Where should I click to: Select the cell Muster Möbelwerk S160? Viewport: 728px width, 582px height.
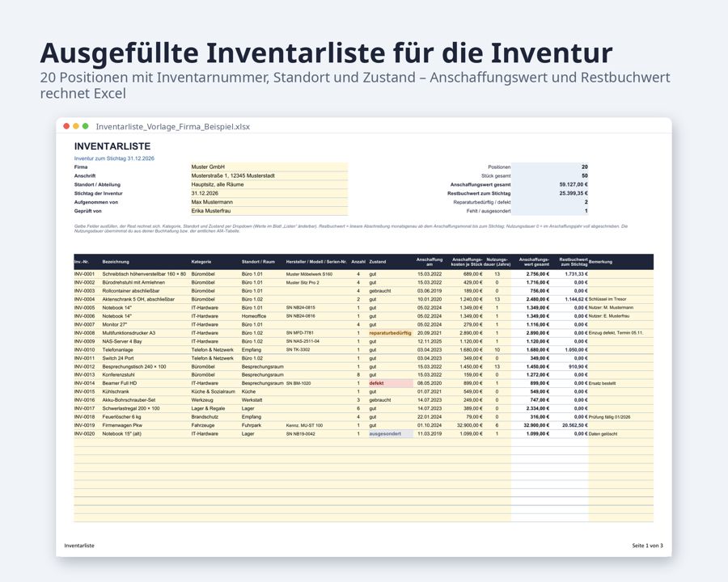[x=309, y=274]
